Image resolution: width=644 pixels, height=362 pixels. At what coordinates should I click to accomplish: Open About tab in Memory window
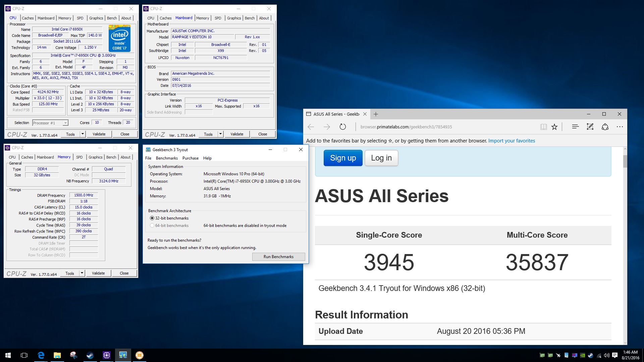coord(125,157)
